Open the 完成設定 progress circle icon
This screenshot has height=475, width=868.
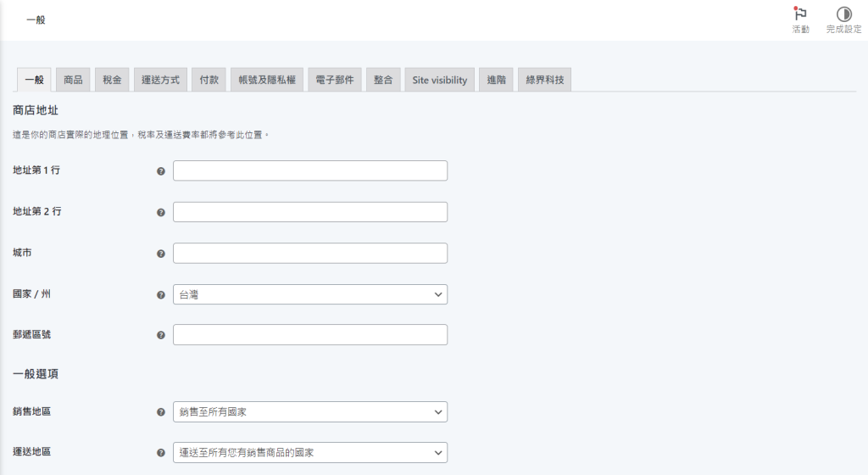coord(843,14)
